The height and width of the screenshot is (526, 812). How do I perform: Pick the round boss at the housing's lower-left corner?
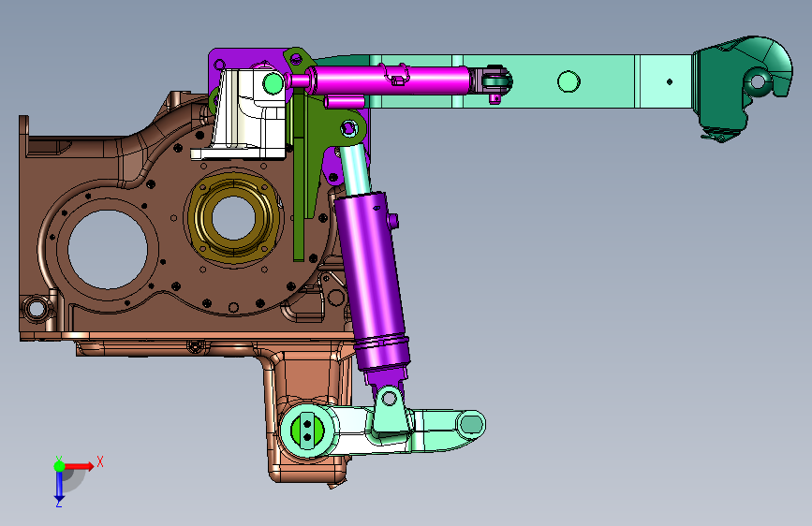tap(37, 309)
